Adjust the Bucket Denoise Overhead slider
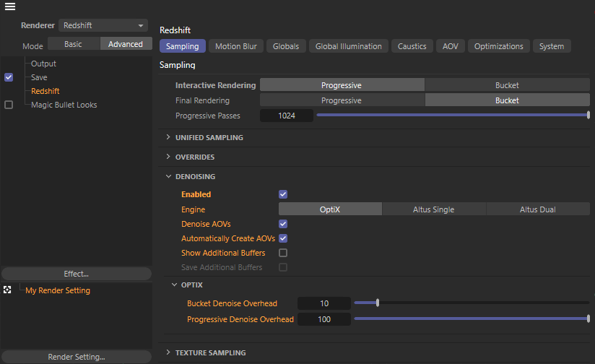This screenshot has height=364, width=595. [x=378, y=303]
